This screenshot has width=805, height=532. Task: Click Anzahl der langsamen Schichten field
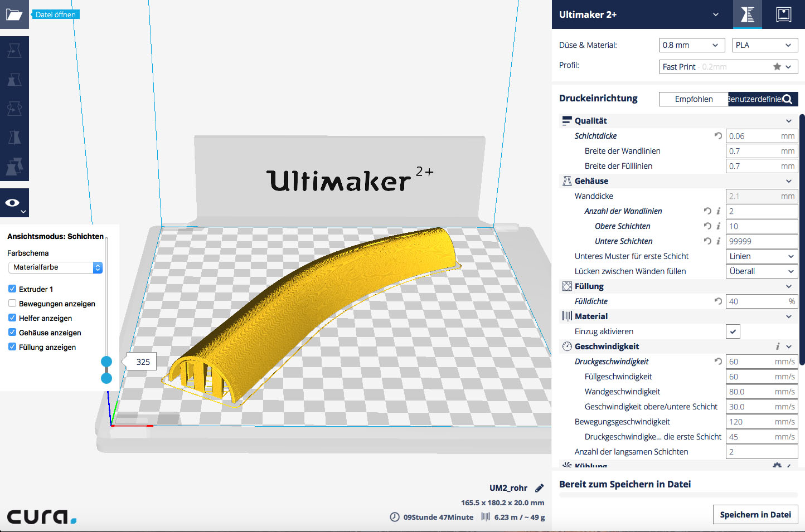point(762,452)
